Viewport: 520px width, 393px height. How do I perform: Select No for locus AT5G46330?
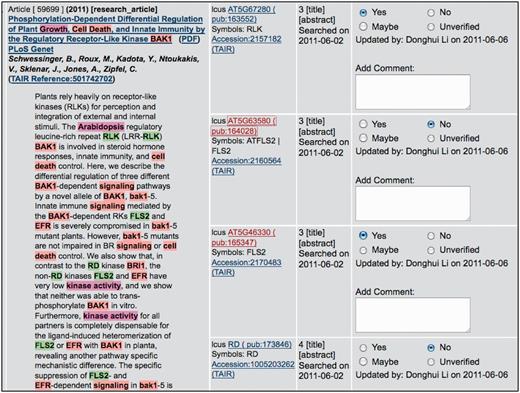[431, 236]
